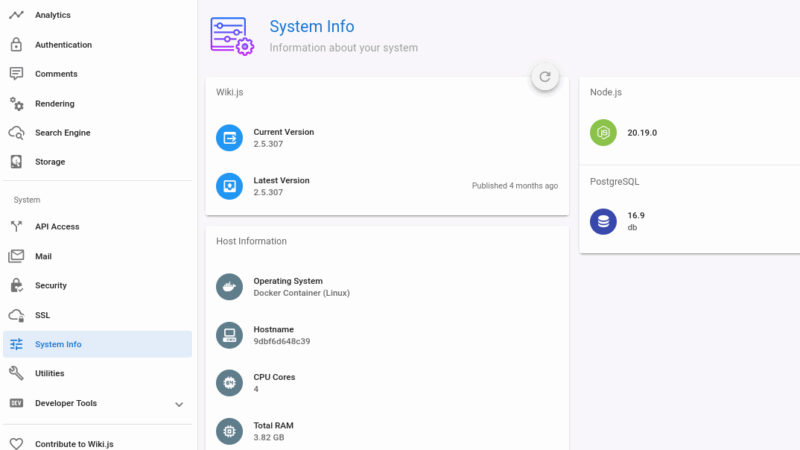Click 'Information about your system' subtitle
The image size is (800, 450).
pyautogui.click(x=343, y=47)
